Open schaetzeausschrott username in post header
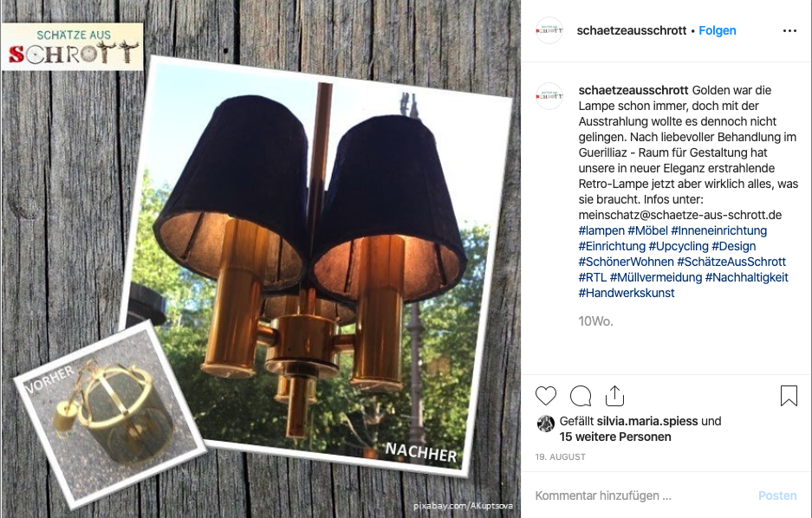812x518 pixels. [631, 30]
